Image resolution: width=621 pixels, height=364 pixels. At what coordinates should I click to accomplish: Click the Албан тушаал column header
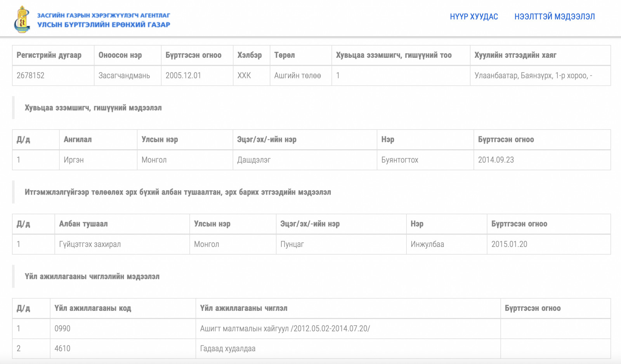[x=83, y=224]
